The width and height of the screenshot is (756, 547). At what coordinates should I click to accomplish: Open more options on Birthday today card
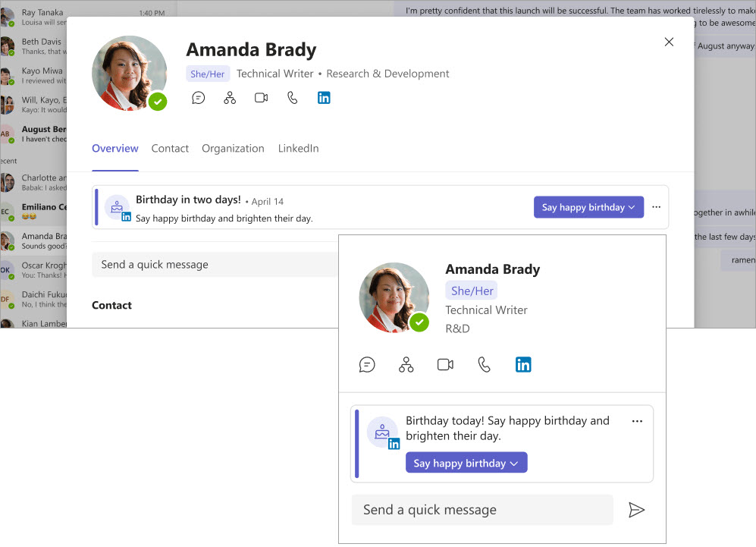tap(637, 421)
